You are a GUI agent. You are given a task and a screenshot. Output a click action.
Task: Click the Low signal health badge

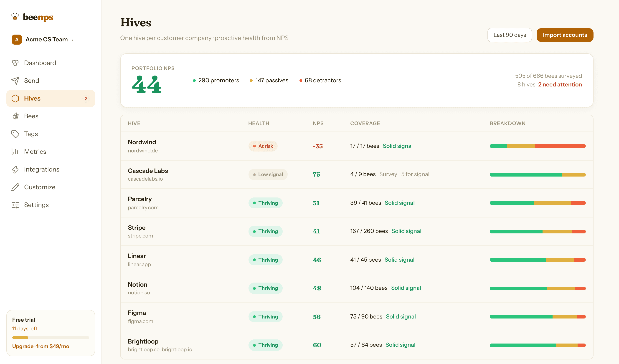pyautogui.click(x=268, y=174)
